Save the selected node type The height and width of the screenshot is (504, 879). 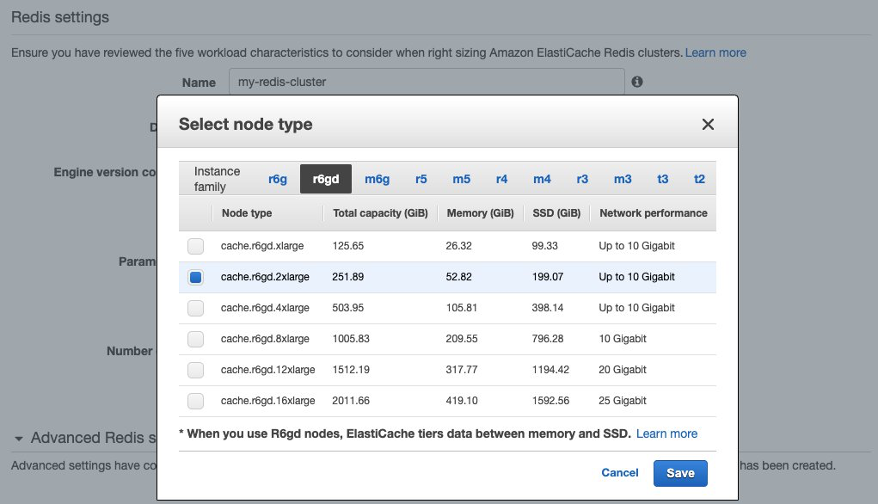pyautogui.click(x=680, y=473)
